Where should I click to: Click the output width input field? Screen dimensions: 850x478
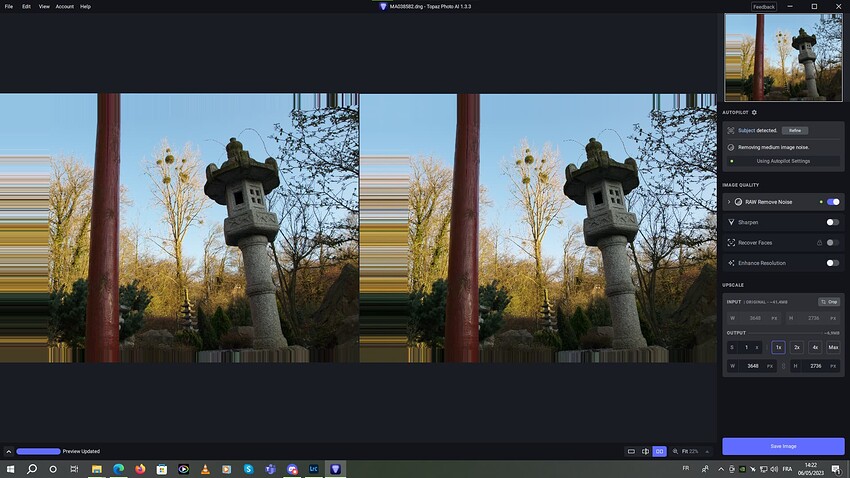click(753, 366)
